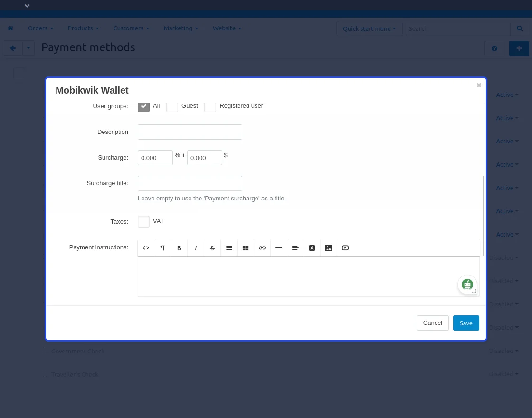Click the dialog's vertical scrollbar
The width and height of the screenshot is (532, 418).
pyautogui.click(x=483, y=216)
